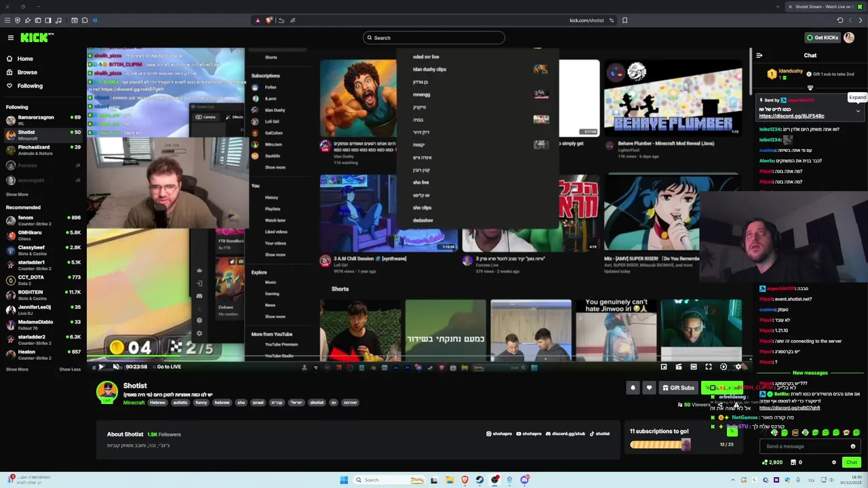Screen dimensions: 868x488
Task: Click the Kick search field
Action: pos(434,38)
